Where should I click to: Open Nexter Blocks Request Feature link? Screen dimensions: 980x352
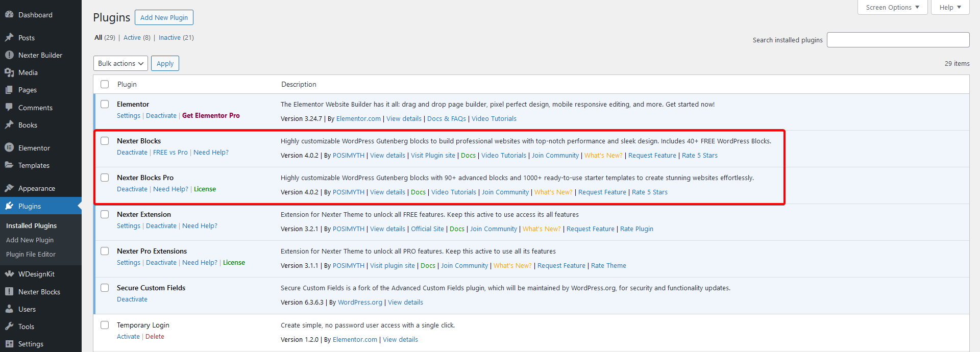[x=652, y=156]
